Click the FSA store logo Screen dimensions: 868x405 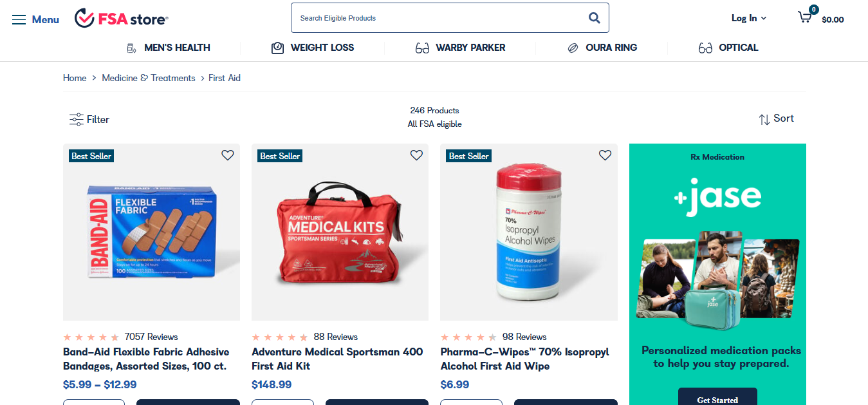click(x=121, y=19)
